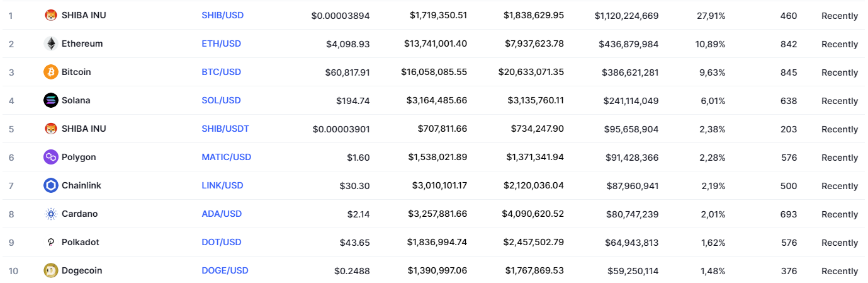
Task: Click the purple Polygon logo icon
Action: click(51, 157)
